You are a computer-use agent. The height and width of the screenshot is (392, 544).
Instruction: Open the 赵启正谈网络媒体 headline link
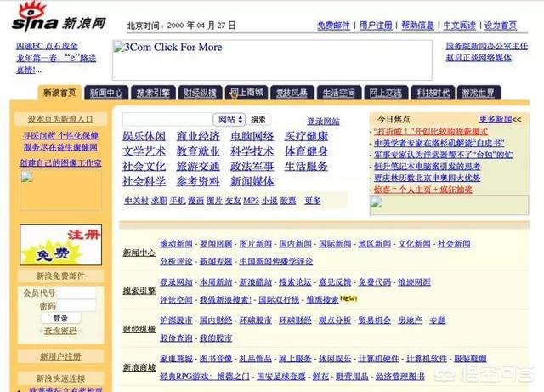coord(479,58)
